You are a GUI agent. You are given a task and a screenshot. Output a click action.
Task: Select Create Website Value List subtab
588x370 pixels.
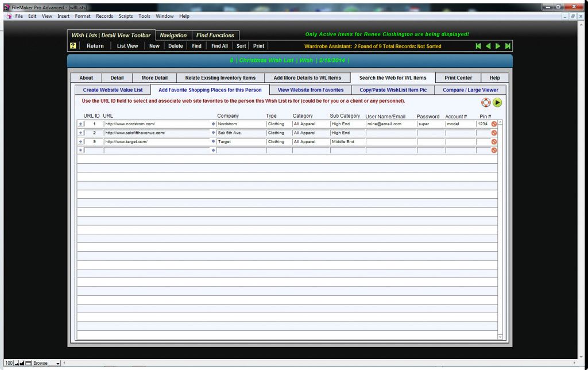coord(113,90)
